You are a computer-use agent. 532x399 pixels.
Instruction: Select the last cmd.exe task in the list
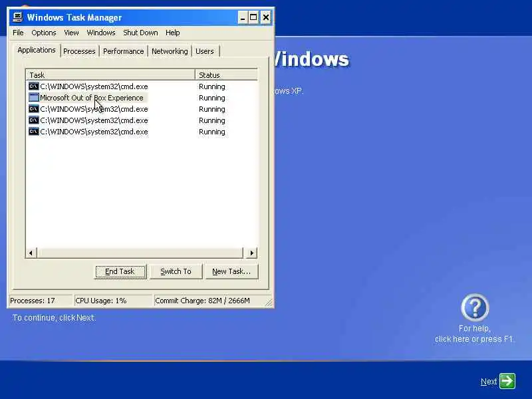click(94, 132)
